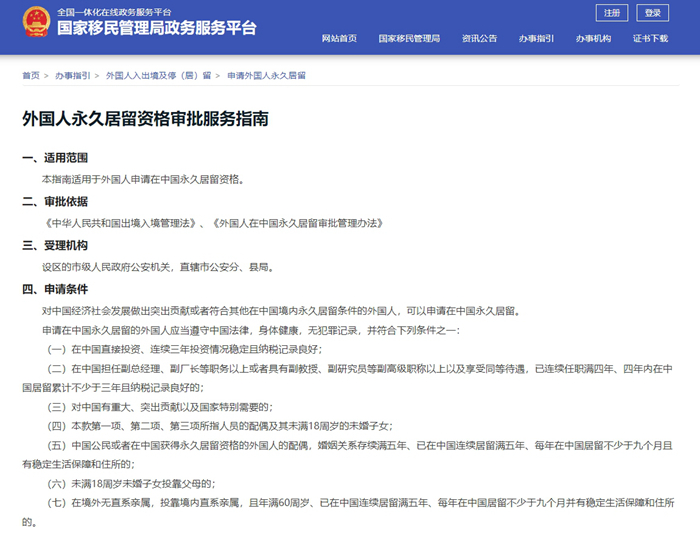
Task: Click the 三、受理机构 section heading
Action: tap(55, 245)
